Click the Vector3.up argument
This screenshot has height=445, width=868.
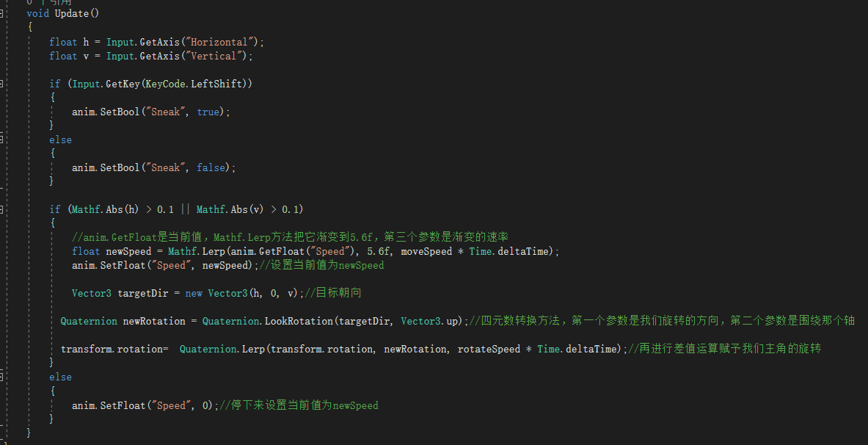[431, 321]
